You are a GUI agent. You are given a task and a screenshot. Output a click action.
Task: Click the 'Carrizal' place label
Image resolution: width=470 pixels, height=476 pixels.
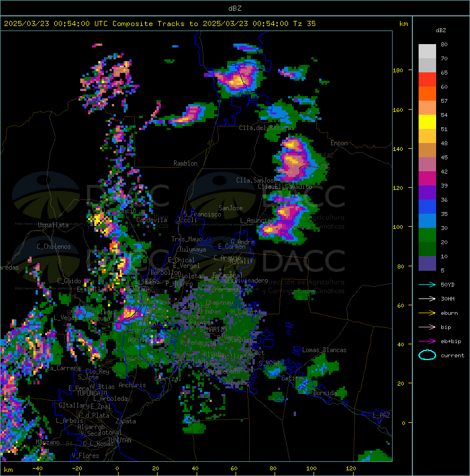pos(168,379)
